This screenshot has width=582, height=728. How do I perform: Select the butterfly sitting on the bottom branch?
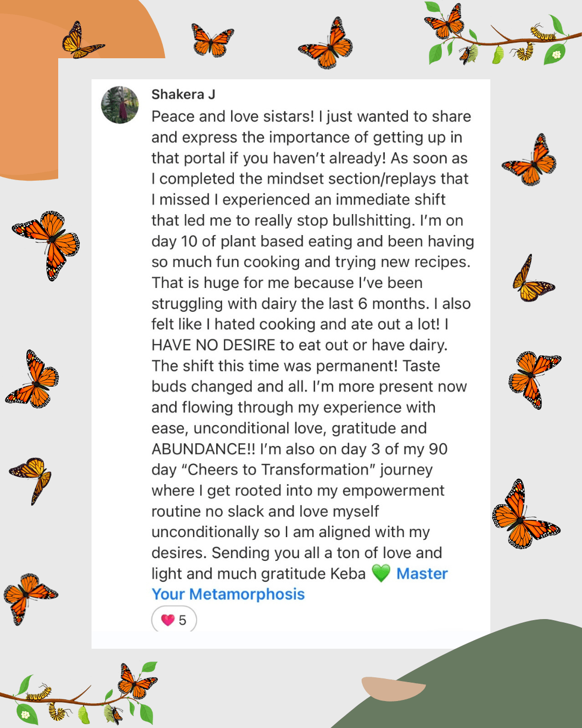137,681
